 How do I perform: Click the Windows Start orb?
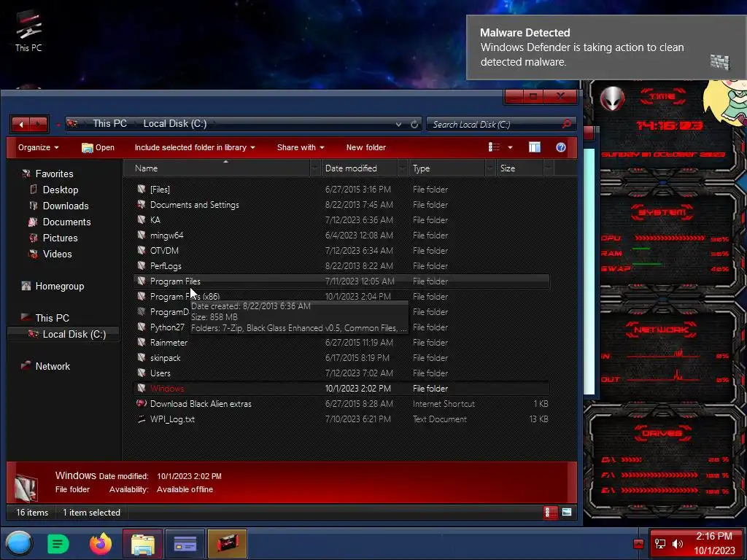(19, 544)
